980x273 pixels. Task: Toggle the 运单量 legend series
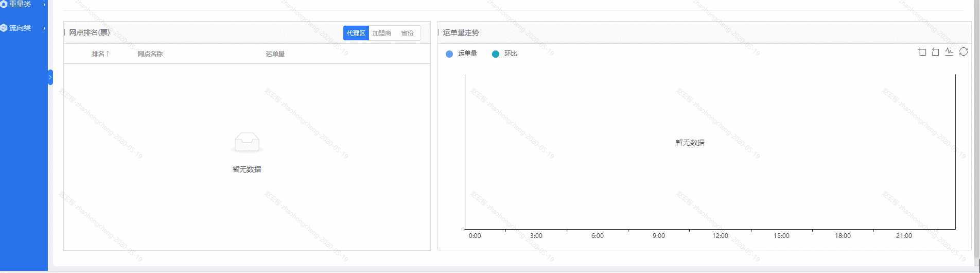pos(462,54)
